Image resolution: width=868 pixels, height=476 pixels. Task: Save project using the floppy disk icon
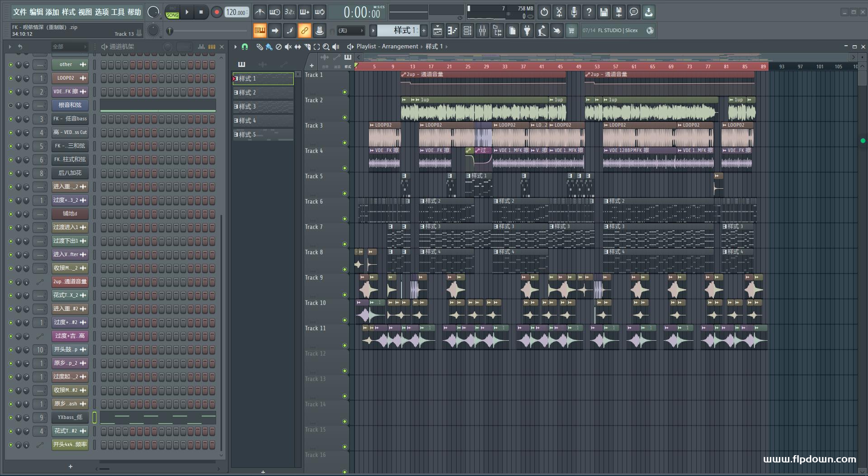tap(604, 12)
